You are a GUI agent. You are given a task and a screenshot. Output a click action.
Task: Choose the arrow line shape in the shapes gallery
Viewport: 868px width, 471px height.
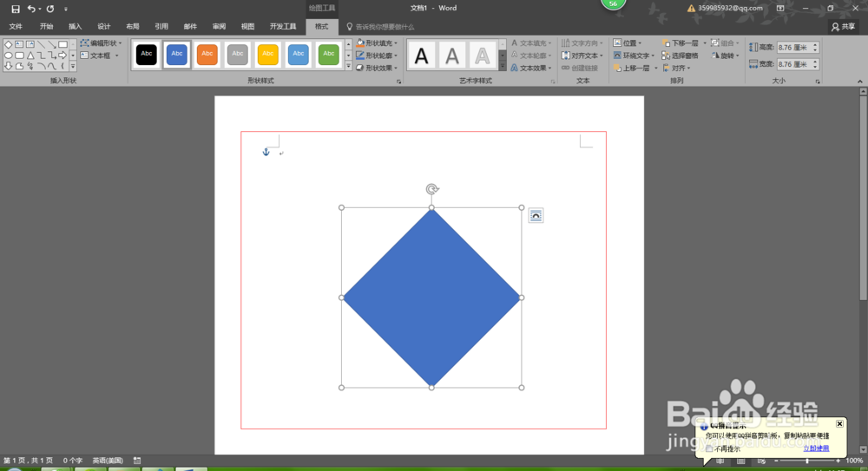click(52, 44)
